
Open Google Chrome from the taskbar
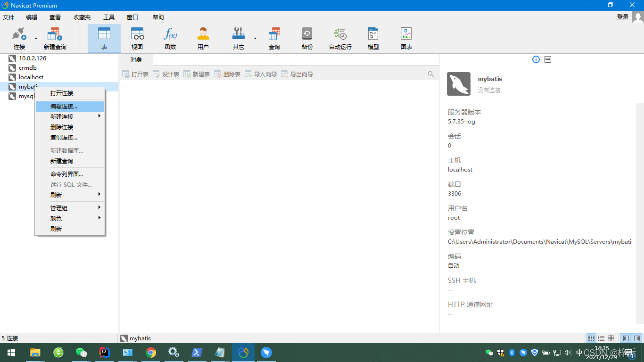pyautogui.click(x=151, y=353)
